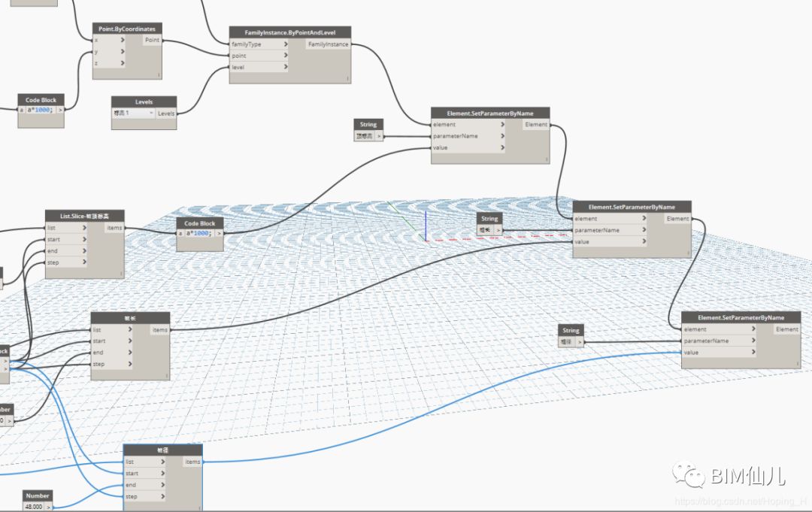Select the 桩长 slice node title
The width and height of the screenshot is (812, 512).
(131, 318)
